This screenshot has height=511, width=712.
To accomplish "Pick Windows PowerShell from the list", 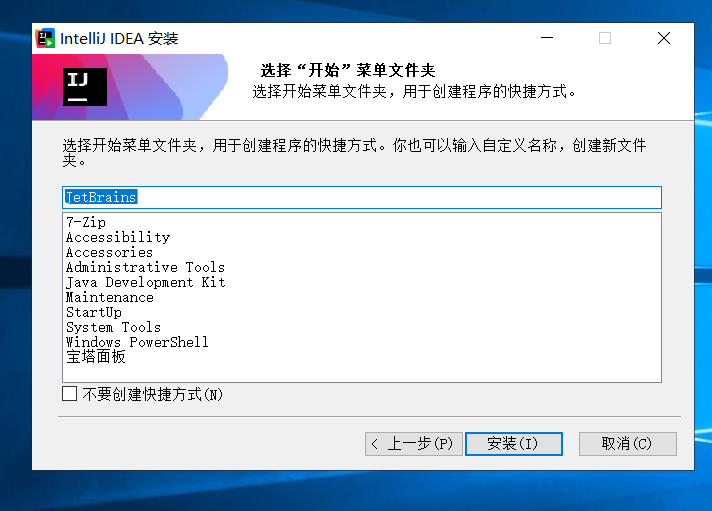I will pyautogui.click(x=137, y=342).
